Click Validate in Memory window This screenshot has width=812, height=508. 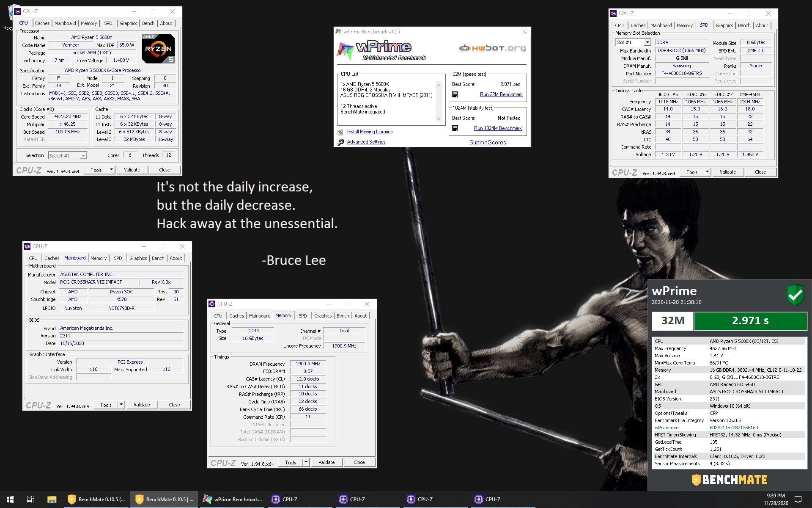pyautogui.click(x=326, y=462)
